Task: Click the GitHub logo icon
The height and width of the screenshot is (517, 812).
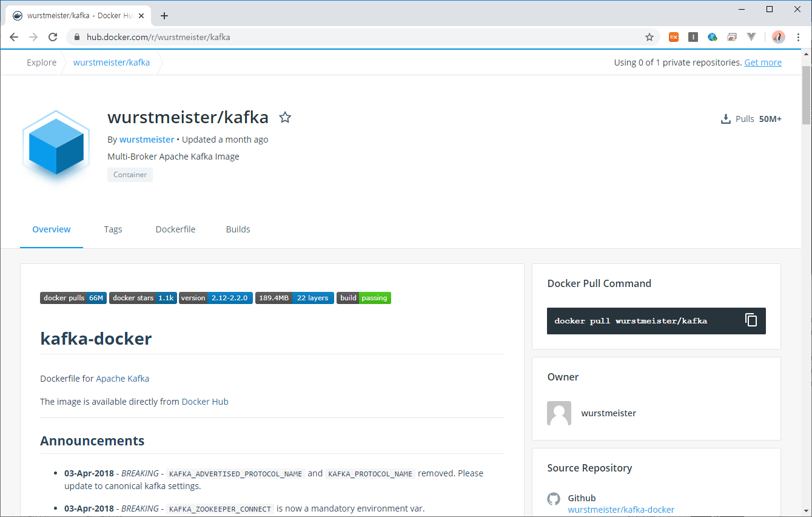Action: pyautogui.click(x=554, y=499)
